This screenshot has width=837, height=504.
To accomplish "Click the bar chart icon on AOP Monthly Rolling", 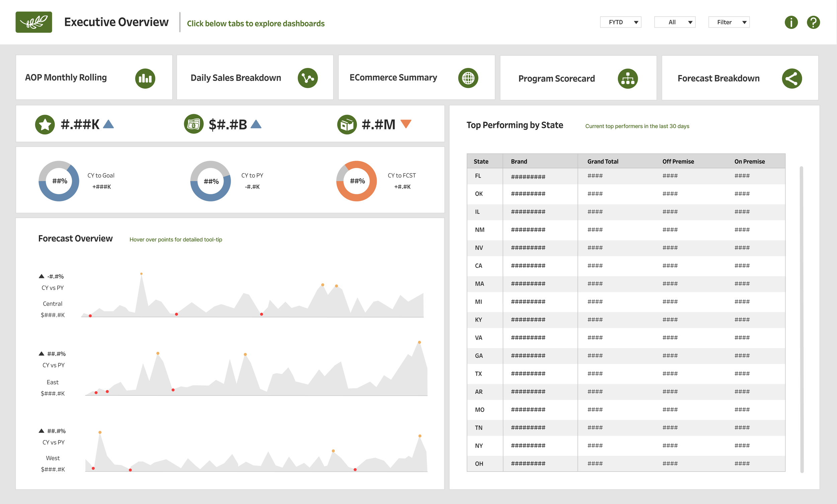I will (x=145, y=78).
